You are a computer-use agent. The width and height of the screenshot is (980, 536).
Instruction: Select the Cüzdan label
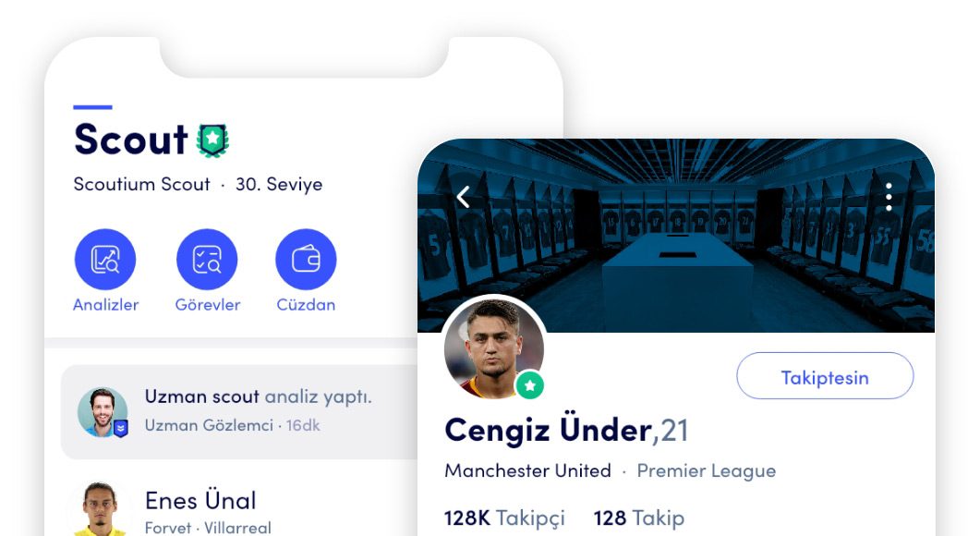306,305
